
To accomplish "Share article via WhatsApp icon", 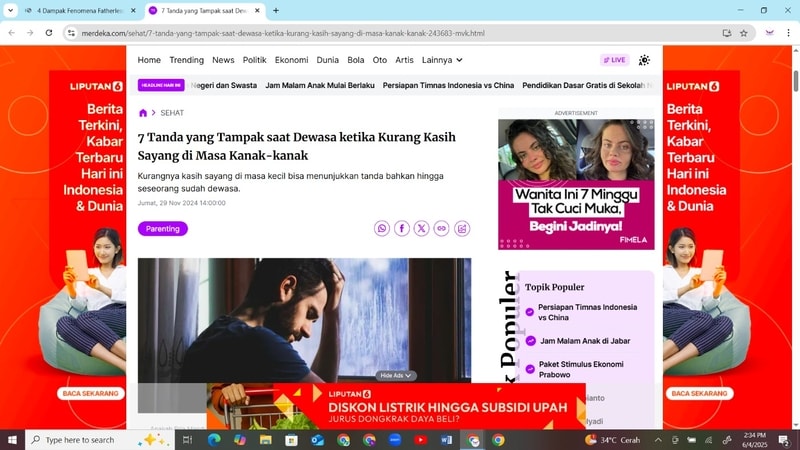I will [382, 229].
